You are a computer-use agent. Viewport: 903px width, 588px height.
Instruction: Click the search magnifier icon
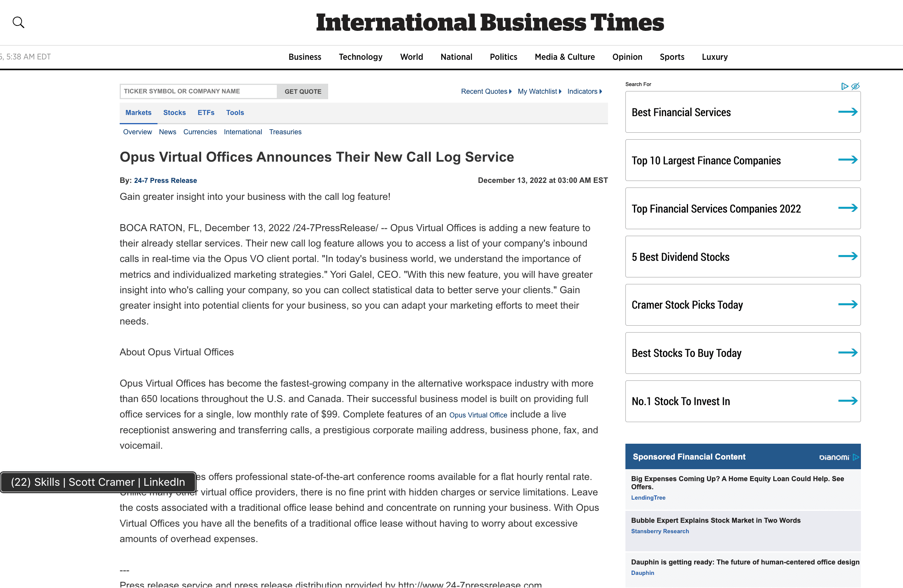point(18,22)
